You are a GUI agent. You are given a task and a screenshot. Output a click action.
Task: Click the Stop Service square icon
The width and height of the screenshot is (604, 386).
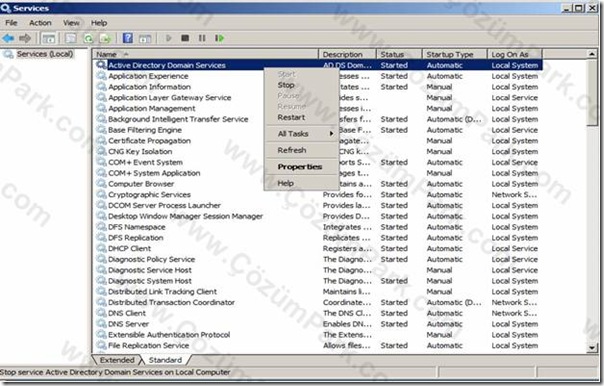(185, 38)
